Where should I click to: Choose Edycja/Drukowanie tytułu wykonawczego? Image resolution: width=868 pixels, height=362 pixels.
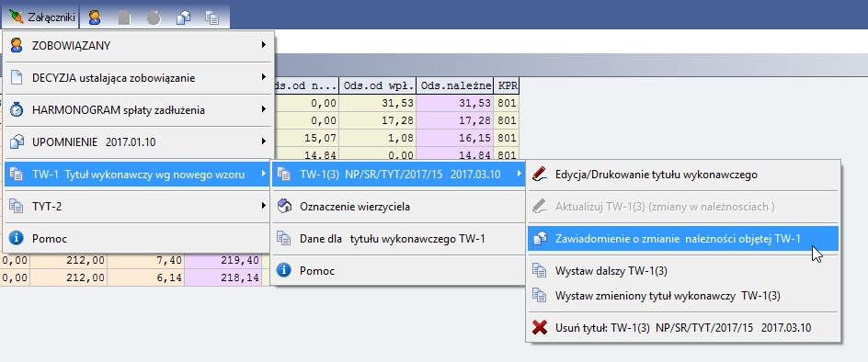point(683,175)
